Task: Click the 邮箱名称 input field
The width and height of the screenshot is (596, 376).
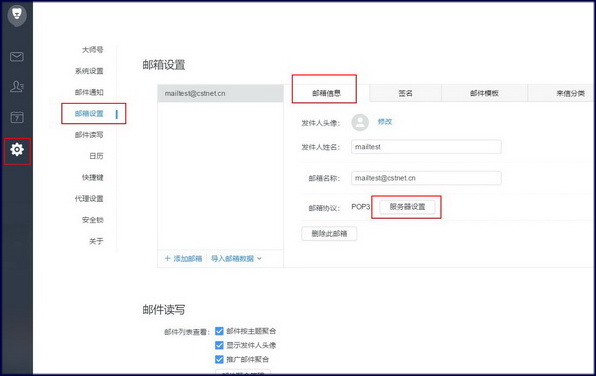Action: 426,178
